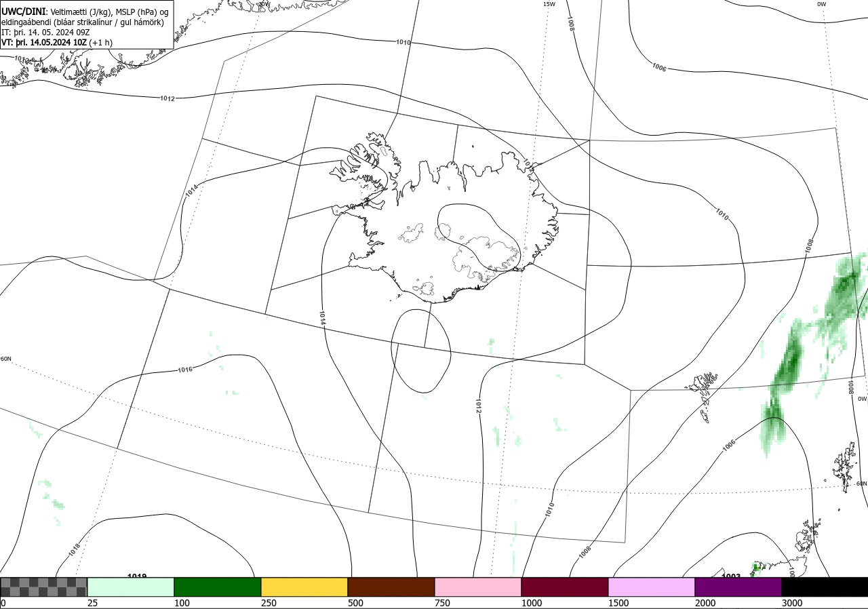Click the "1012" isobar label near Greenland coast
Image resolution: width=868 pixels, height=609 pixels.
tap(167, 98)
